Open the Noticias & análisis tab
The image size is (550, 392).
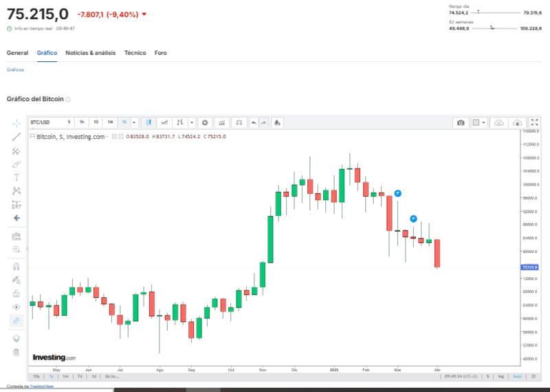pos(90,53)
